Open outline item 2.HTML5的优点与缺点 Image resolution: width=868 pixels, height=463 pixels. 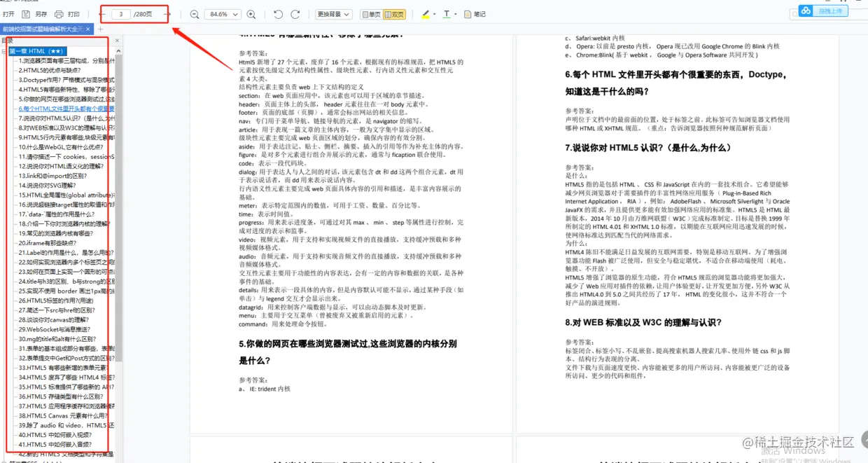[50, 70]
